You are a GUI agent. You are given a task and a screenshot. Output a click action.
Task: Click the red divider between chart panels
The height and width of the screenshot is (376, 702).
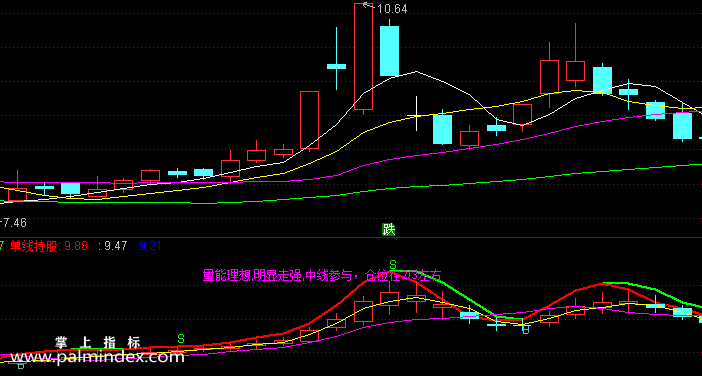351,238
